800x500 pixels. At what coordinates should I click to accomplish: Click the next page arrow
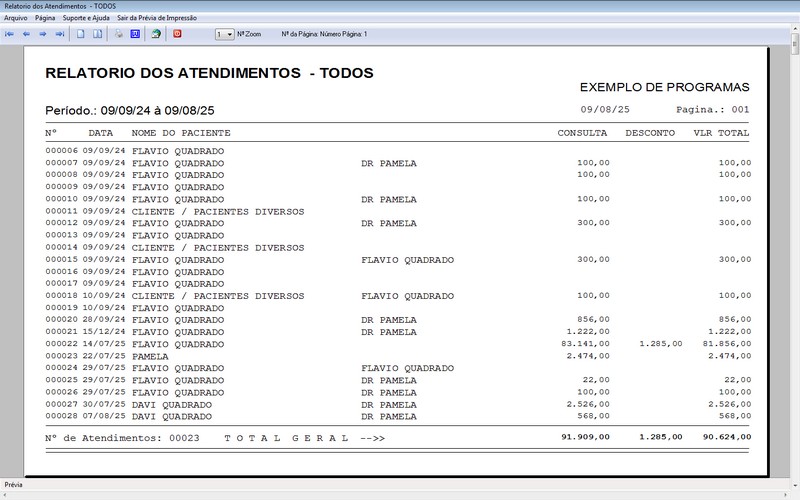tap(43, 34)
